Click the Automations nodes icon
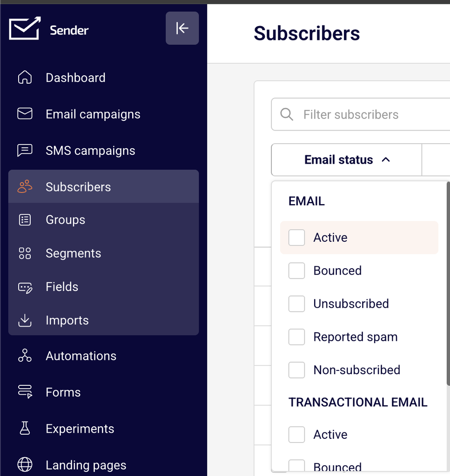Image resolution: width=450 pixels, height=476 pixels. click(25, 356)
